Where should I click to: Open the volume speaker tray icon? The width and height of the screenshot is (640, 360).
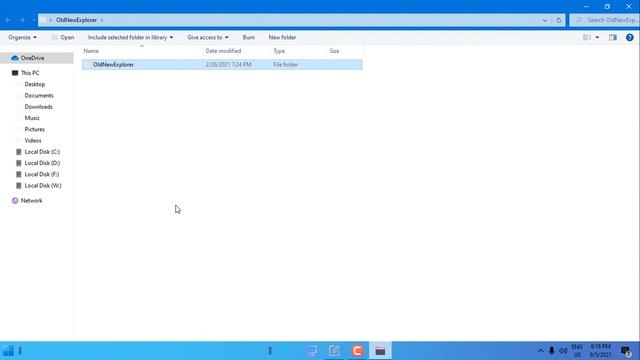[563, 351]
